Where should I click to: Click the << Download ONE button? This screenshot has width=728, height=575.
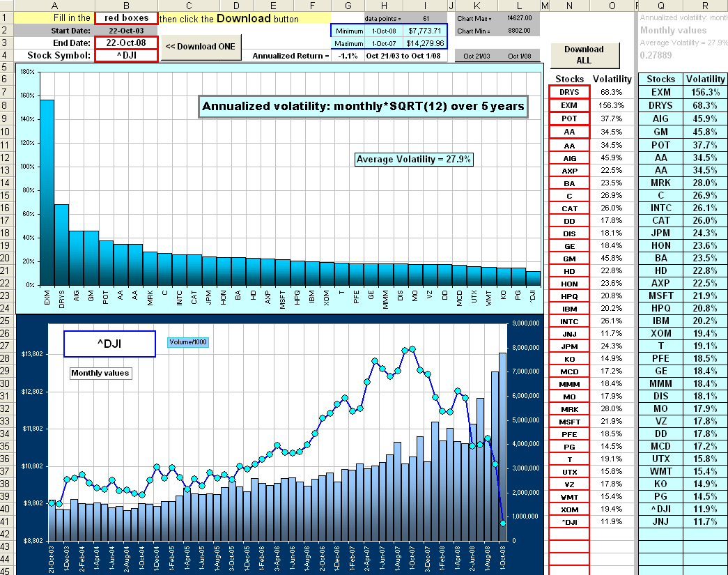click(201, 47)
